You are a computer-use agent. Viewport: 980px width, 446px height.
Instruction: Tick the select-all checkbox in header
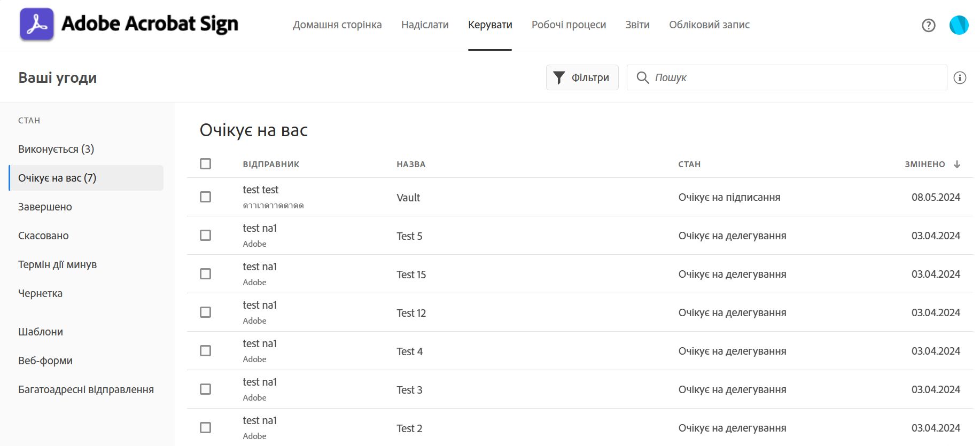[206, 164]
